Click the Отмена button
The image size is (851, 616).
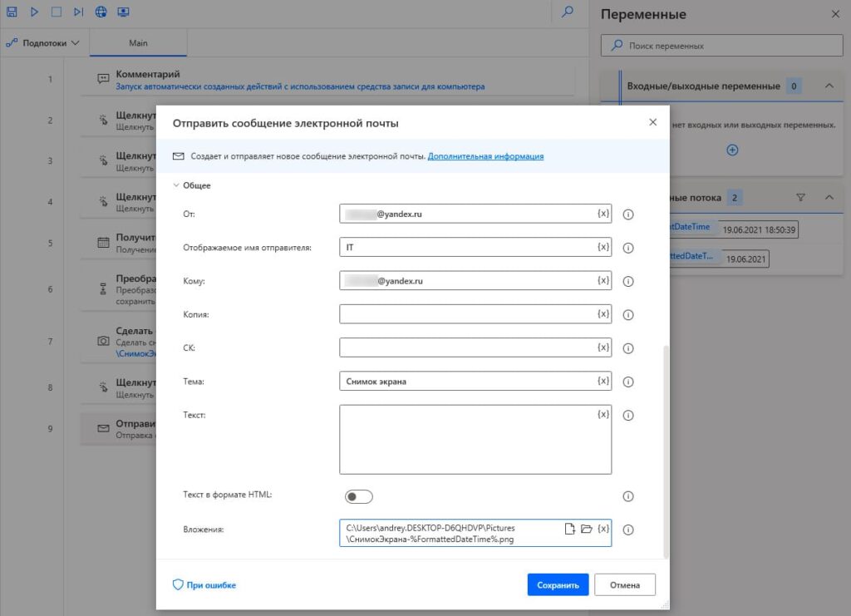point(624,584)
